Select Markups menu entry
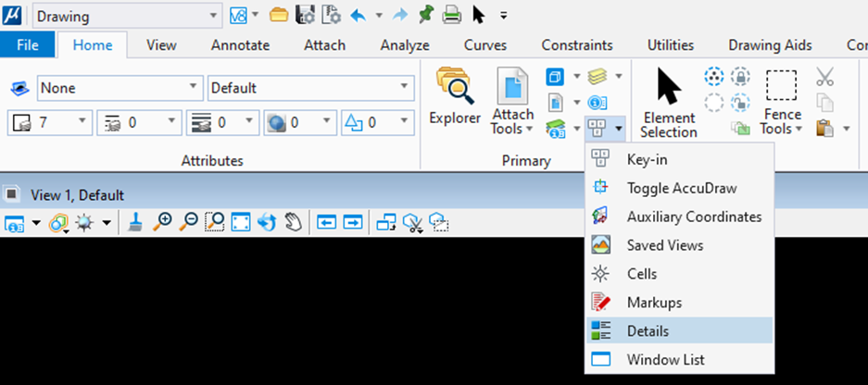The height and width of the screenshot is (385, 868). (679, 303)
